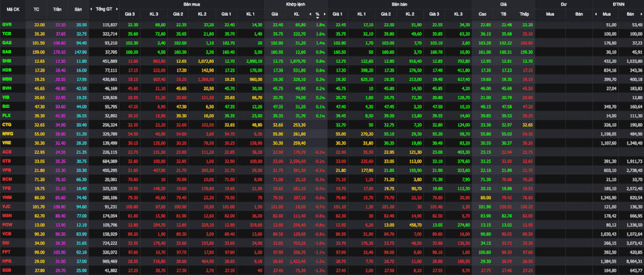Click KL 3 header under Bên bán
644x275 pixels.
click(458, 14)
